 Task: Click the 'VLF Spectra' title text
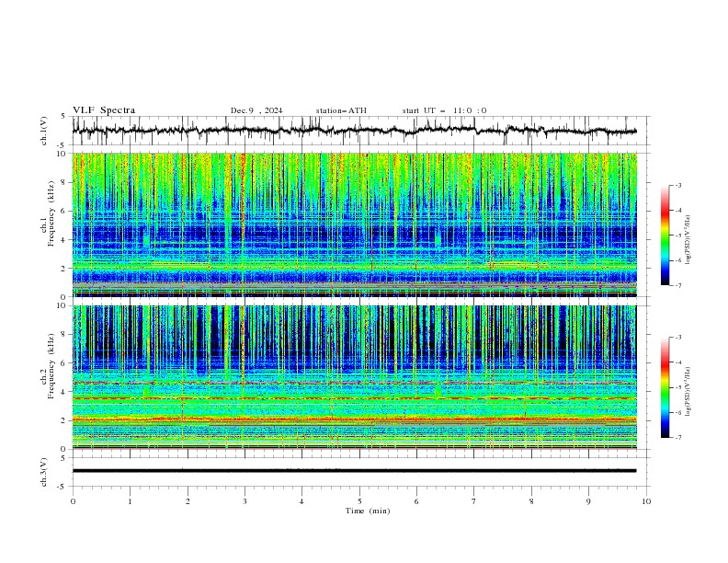[x=104, y=110]
